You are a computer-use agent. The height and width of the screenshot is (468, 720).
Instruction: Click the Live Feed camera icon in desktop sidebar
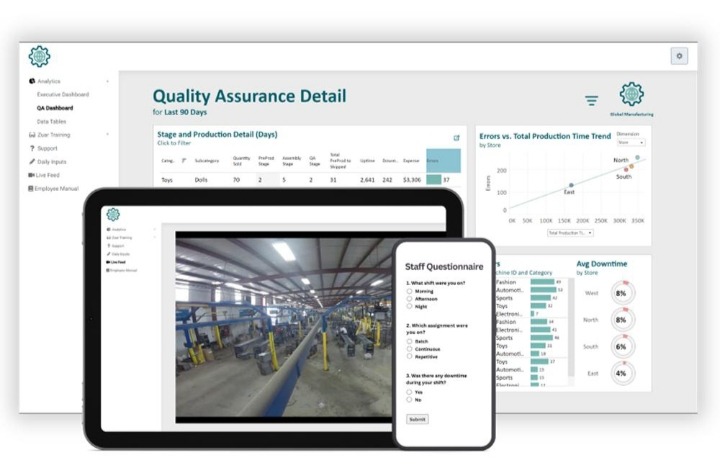(x=31, y=175)
